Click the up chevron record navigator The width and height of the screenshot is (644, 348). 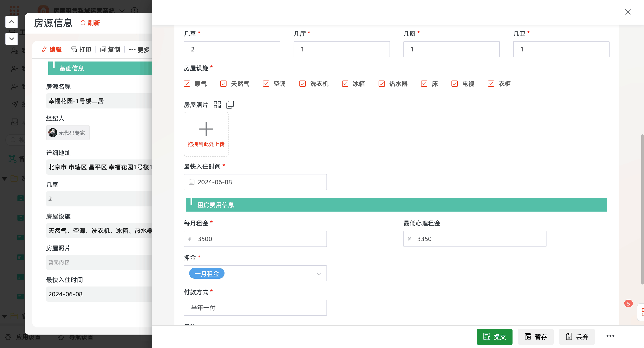click(x=11, y=22)
